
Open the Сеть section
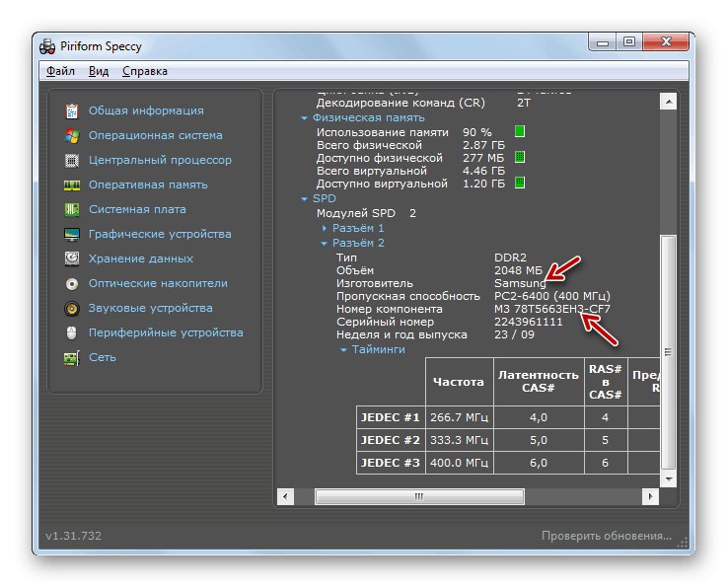(103, 357)
